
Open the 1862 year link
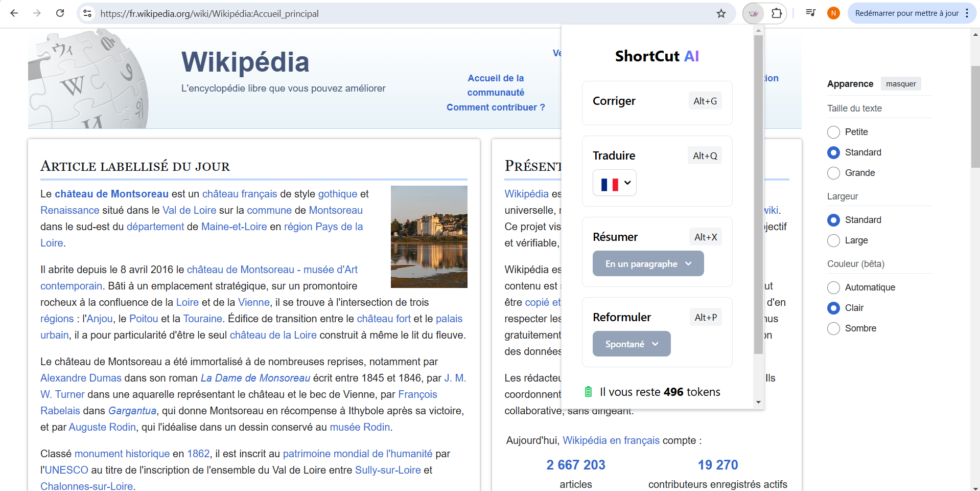198,454
